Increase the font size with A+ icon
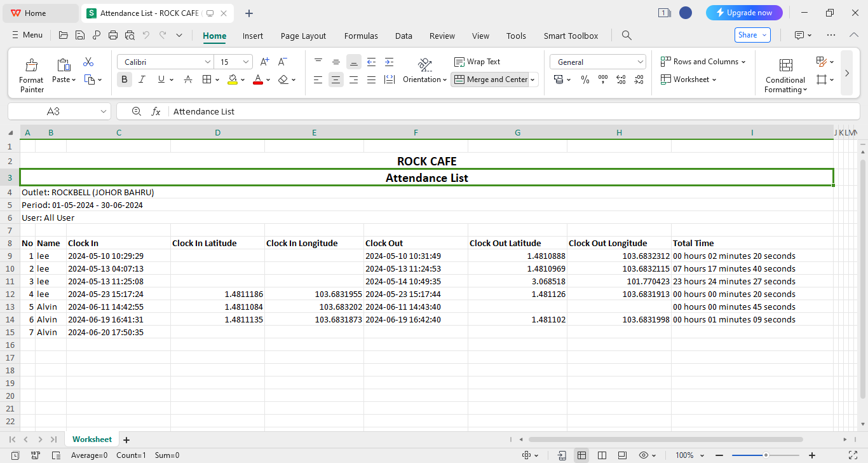This screenshot has width=868, height=463. [265, 62]
